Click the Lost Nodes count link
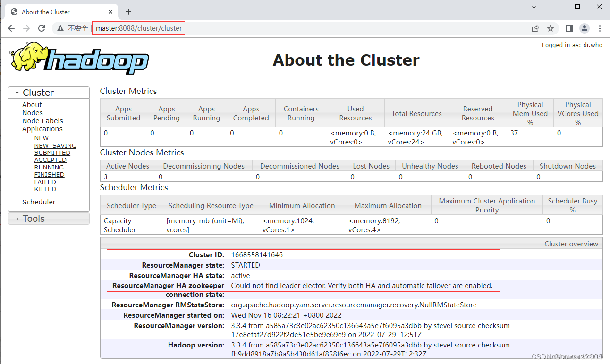The image size is (610, 364). [353, 177]
